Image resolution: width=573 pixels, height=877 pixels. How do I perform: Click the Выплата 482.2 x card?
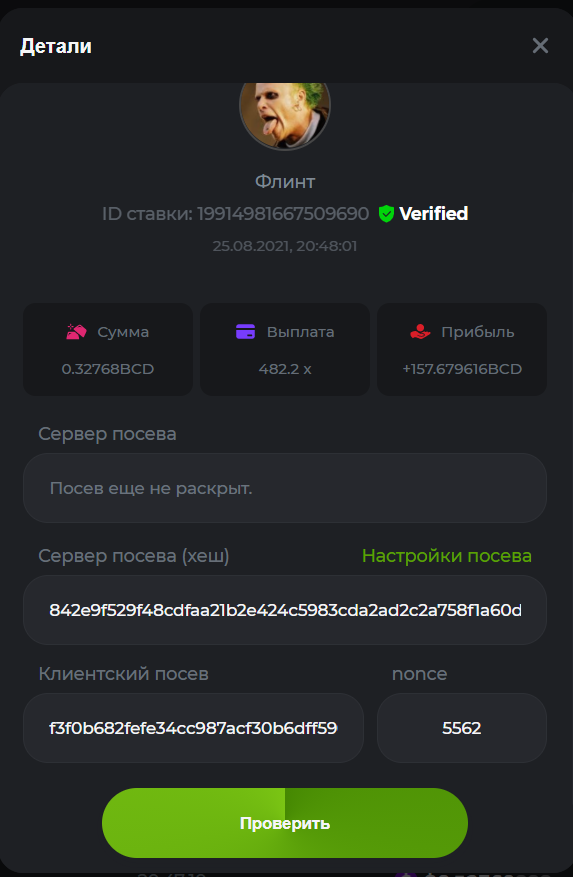285,350
